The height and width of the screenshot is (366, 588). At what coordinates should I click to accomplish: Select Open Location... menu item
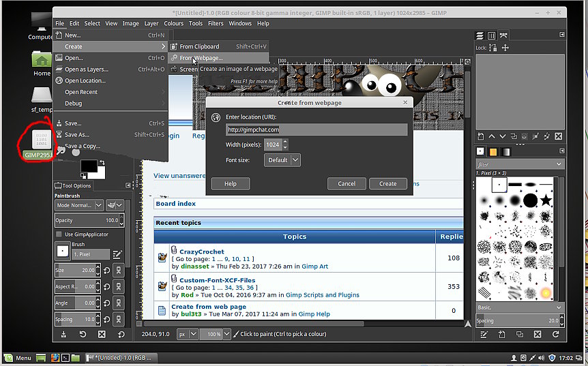tap(111, 80)
